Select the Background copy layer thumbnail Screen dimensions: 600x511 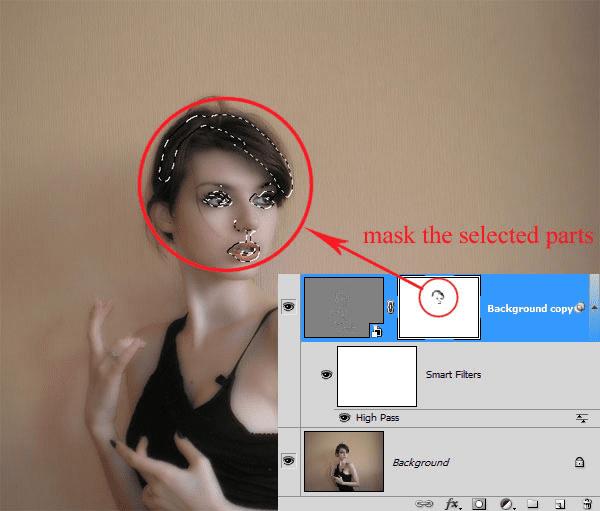coord(344,307)
